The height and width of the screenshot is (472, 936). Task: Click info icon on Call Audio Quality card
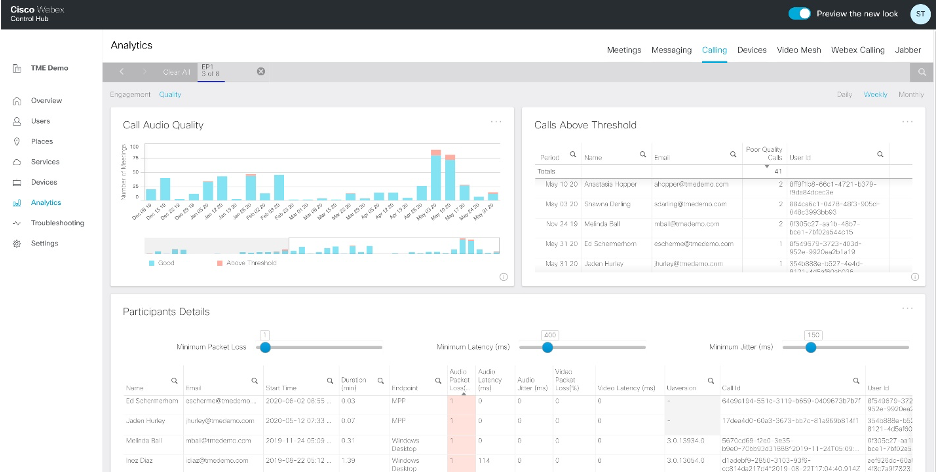503,277
